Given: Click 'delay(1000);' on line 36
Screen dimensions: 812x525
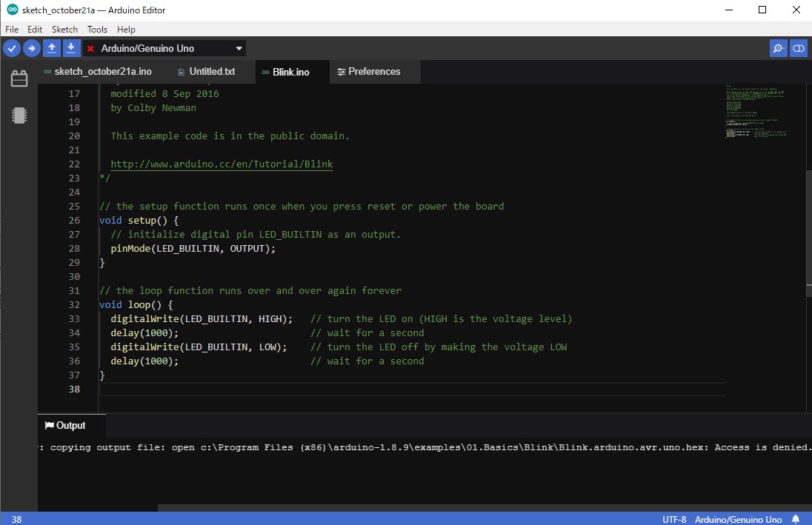Looking at the screenshot, I should [144, 361].
